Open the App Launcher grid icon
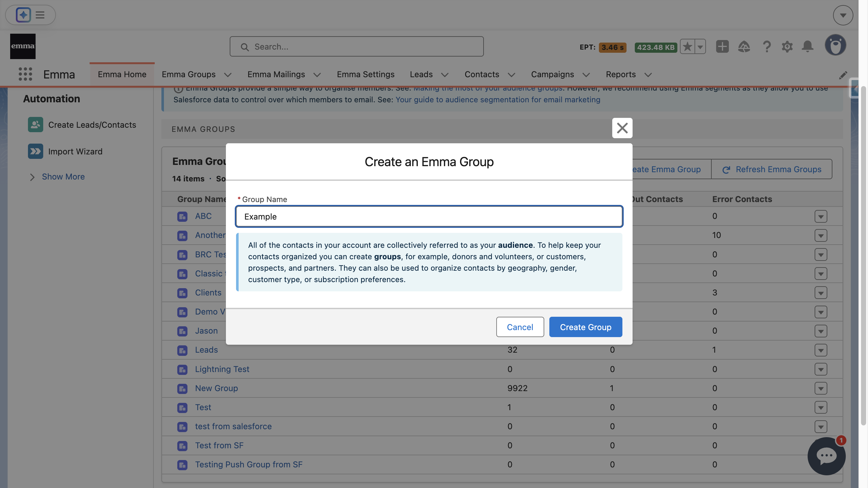 coord(25,74)
